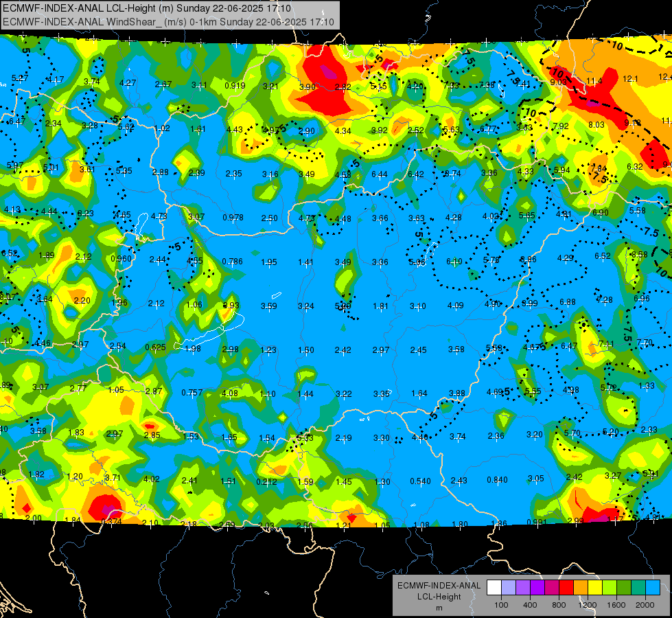
Task: Click the grid value '7.92'
Action: coord(561,126)
